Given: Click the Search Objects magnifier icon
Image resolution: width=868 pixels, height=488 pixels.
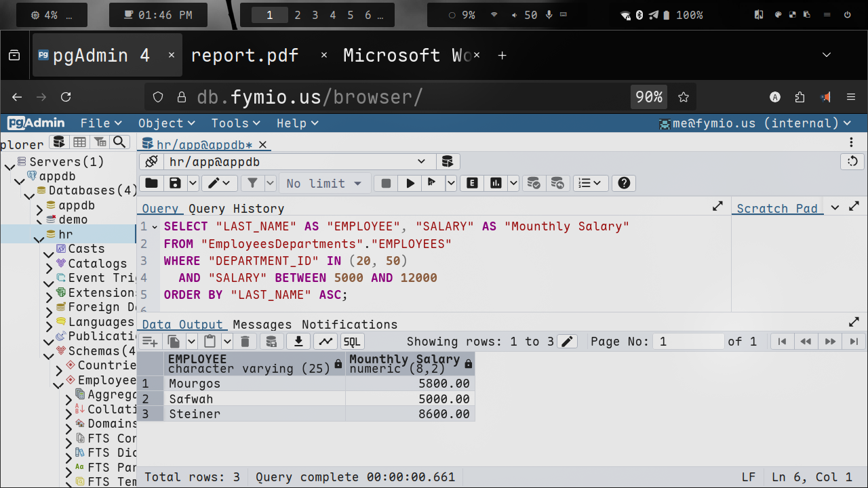Looking at the screenshot, I should point(119,142).
